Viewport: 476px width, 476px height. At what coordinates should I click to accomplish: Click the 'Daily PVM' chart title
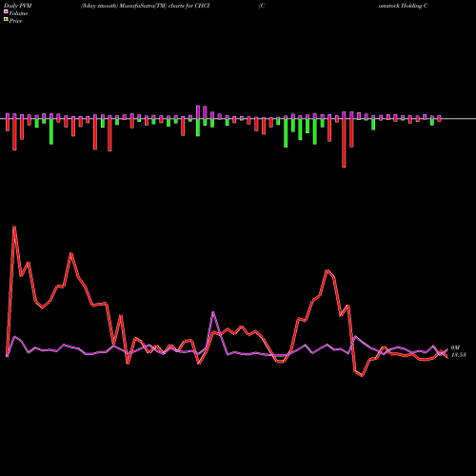19,6
